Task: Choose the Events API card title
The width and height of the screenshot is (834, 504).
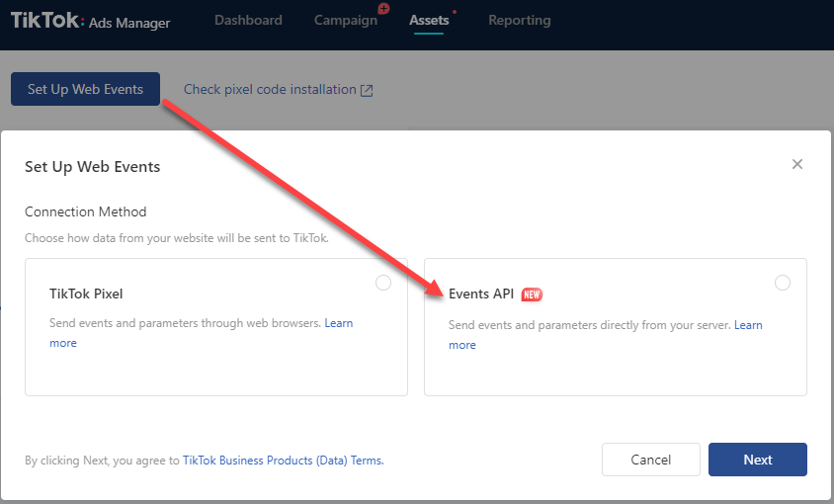Action: [481, 294]
